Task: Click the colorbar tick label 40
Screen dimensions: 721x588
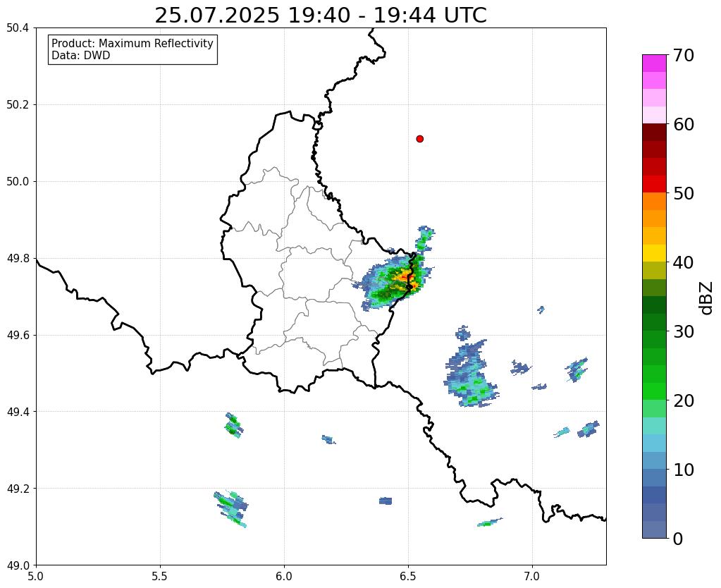Action: coord(684,262)
